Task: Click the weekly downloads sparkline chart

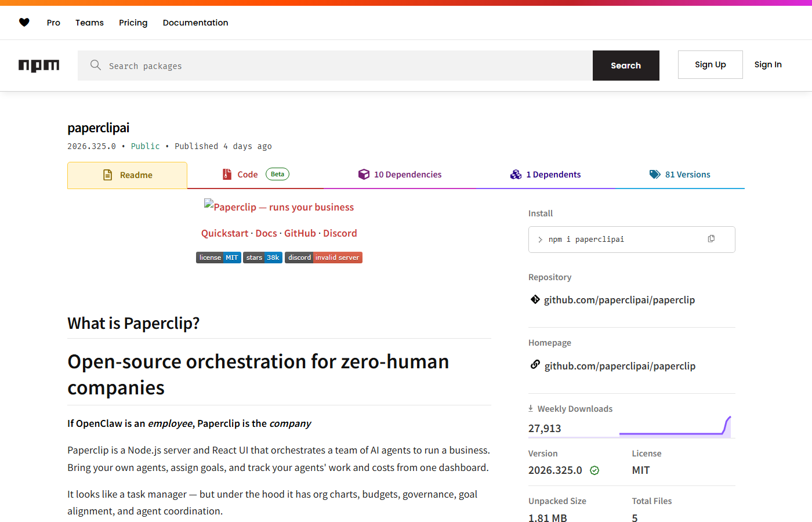Action: click(x=675, y=426)
